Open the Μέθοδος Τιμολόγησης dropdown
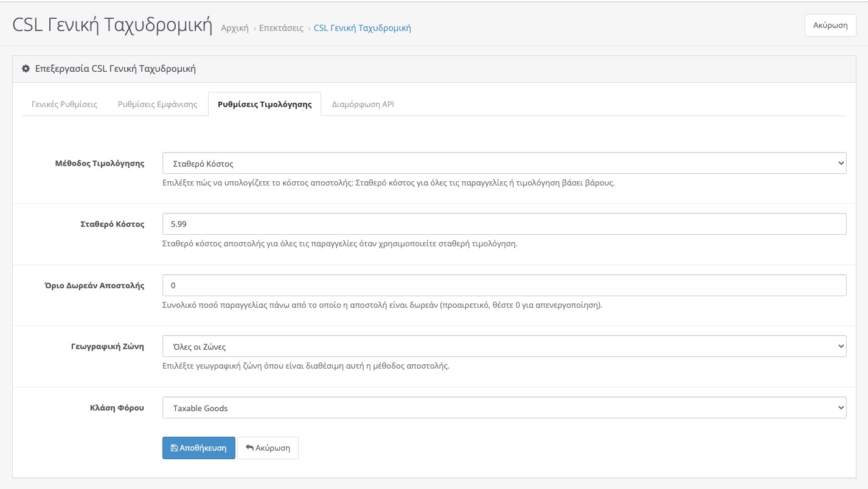Viewport: 868px width, 489px height. click(504, 163)
